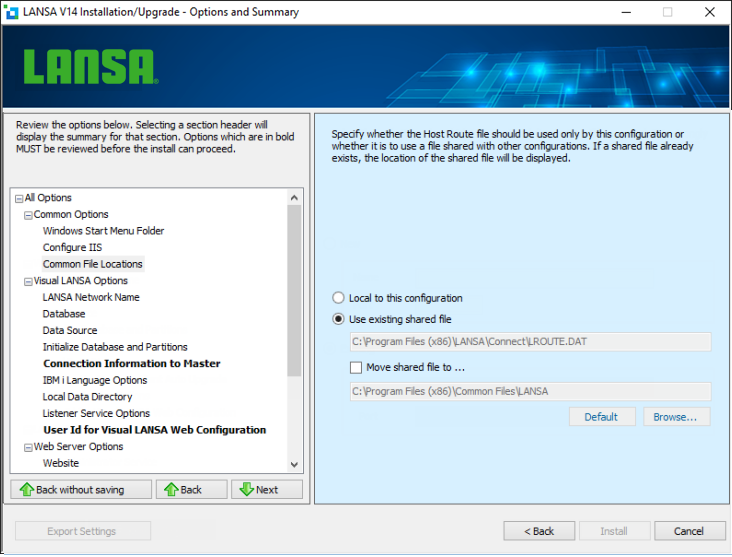Viewport: 732px width, 557px height.
Task: Collapse the Visual LANSA Options section
Action: pyautogui.click(x=28, y=282)
